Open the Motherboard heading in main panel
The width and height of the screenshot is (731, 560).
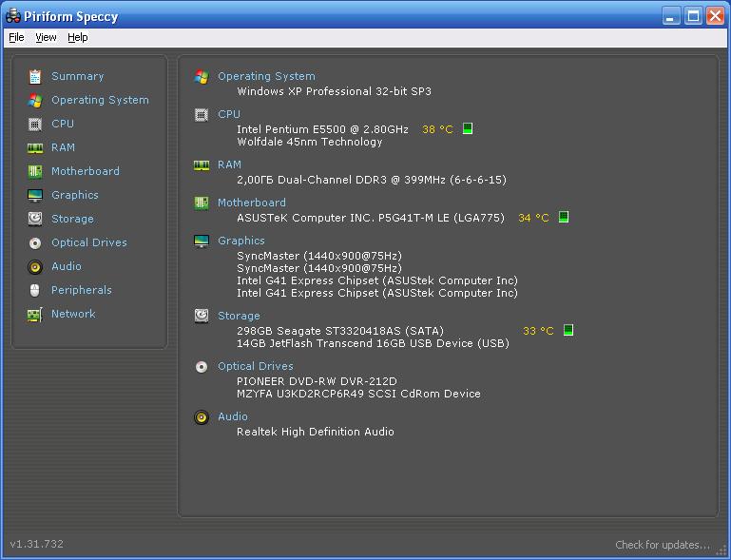point(251,203)
